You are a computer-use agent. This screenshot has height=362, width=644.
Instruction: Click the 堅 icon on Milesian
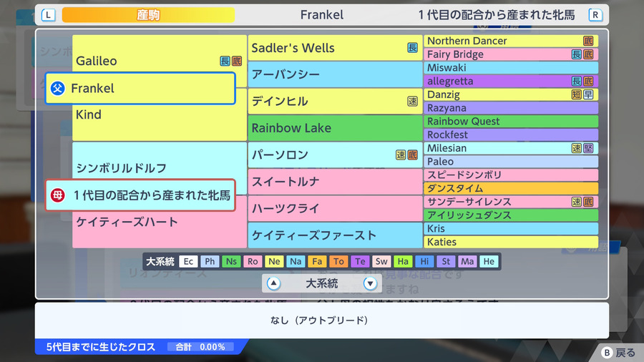[588, 148]
